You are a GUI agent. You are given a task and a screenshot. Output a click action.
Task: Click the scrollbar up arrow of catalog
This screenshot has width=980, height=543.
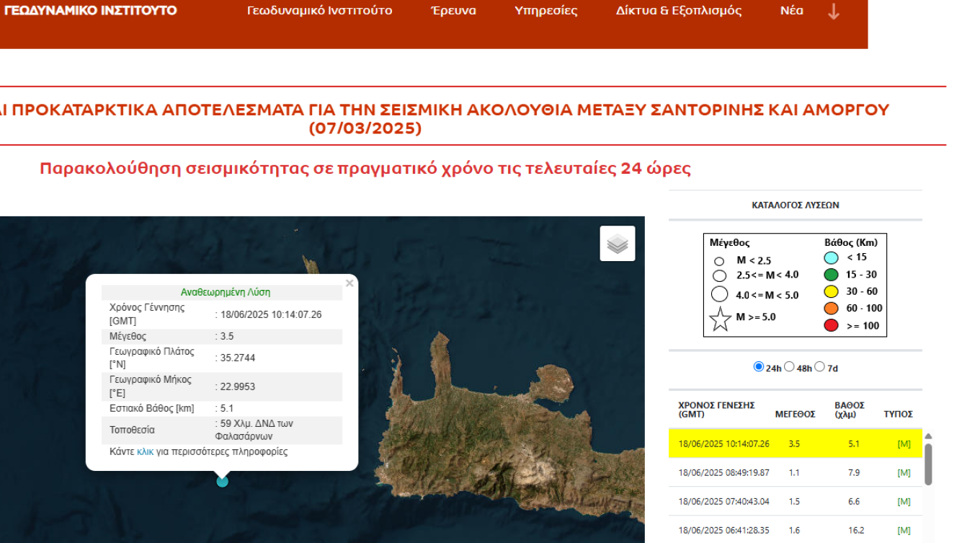928,436
